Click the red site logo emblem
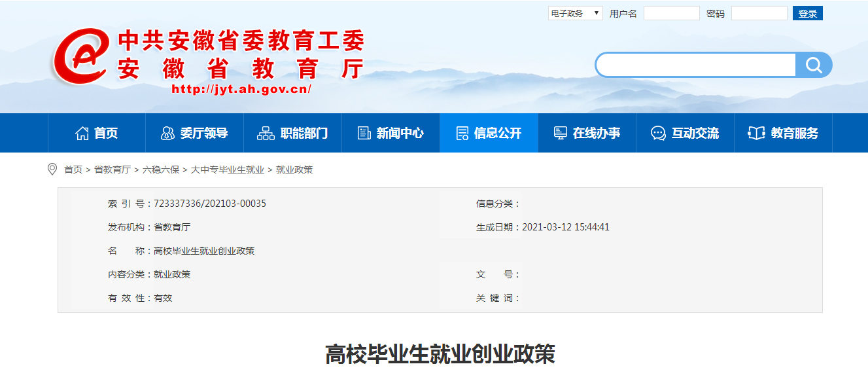Image resolution: width=868 pixels, height=381 pixels. coord(80,56)
